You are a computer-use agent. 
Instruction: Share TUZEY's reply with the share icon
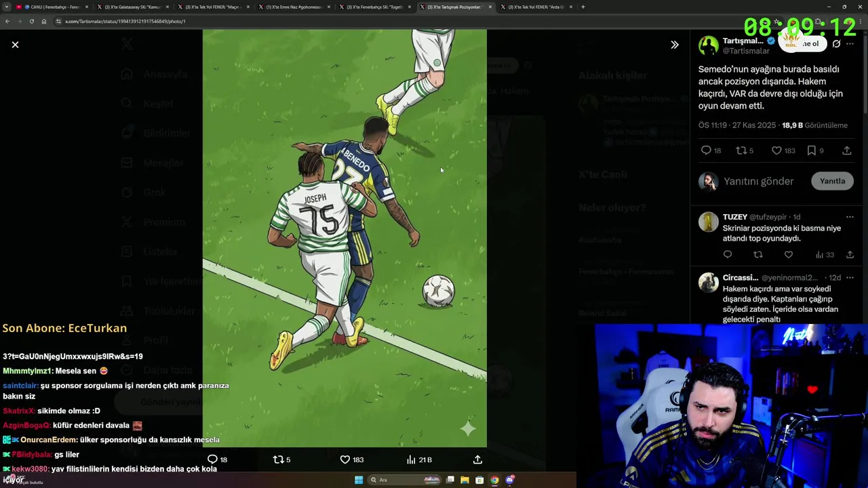pos(850,255)
